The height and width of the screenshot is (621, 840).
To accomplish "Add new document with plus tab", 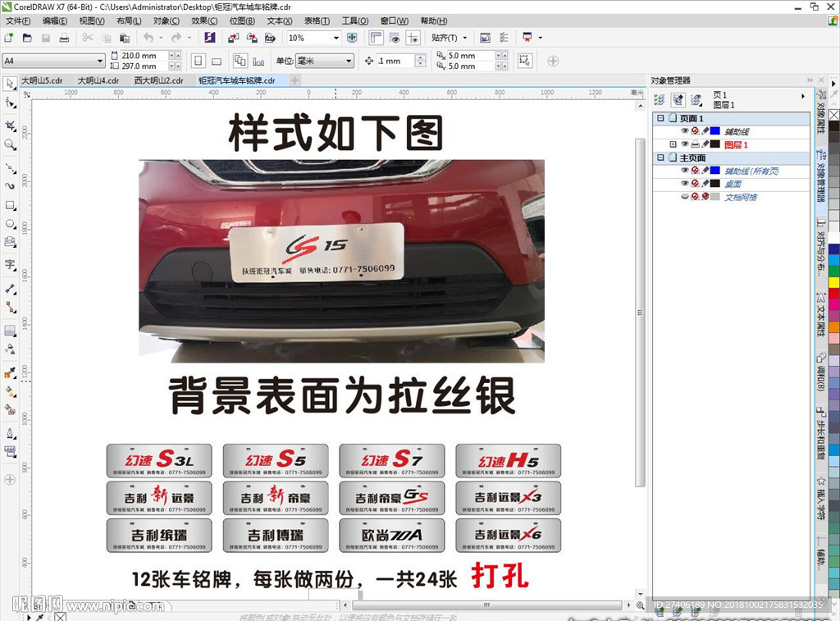I will [x=294, y=80].
